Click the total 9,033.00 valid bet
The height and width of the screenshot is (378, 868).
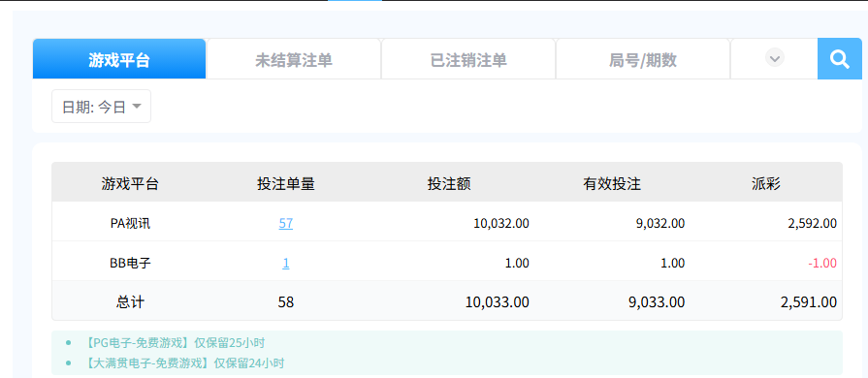click(658, 302)
